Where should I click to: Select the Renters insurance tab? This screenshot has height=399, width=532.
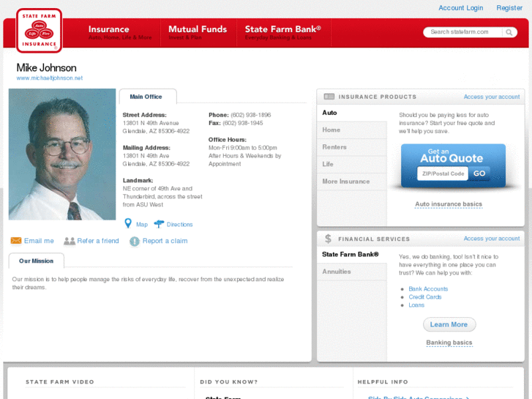click(352, 147)
